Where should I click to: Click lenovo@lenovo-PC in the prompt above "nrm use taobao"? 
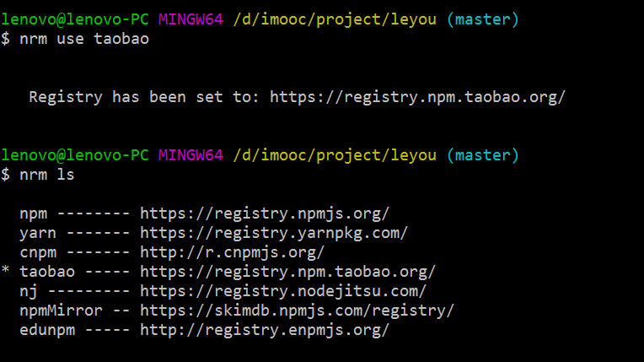(75, 19)
